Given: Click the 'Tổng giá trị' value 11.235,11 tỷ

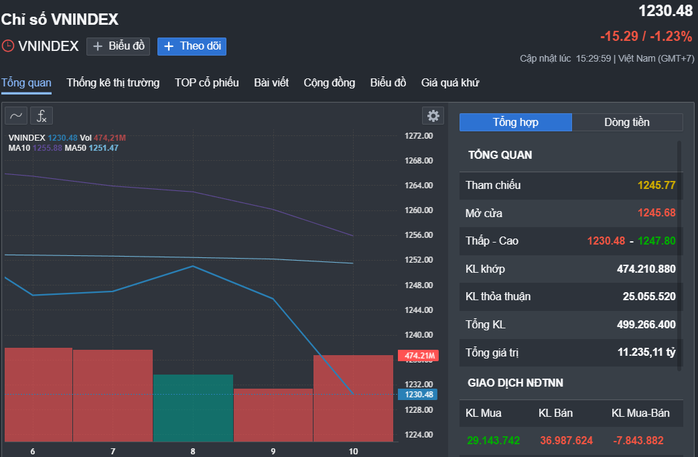Looking at the screenshot, I should point(646,352).
